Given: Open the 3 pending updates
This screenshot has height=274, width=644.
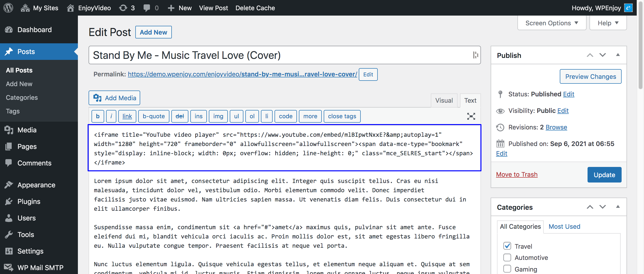Looking at the screenshot, I should click(x=127, y=8).
